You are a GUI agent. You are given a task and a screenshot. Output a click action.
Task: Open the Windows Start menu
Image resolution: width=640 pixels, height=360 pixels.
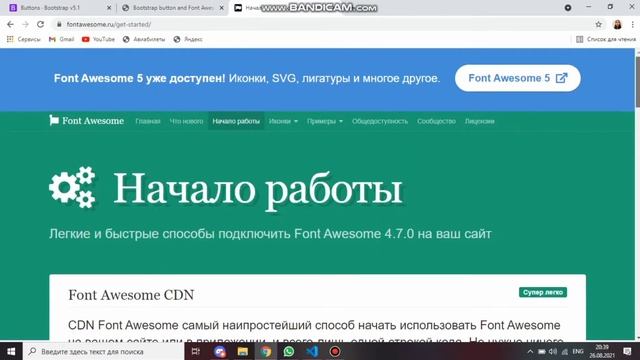pyautogui.click(x=11, y=351)
